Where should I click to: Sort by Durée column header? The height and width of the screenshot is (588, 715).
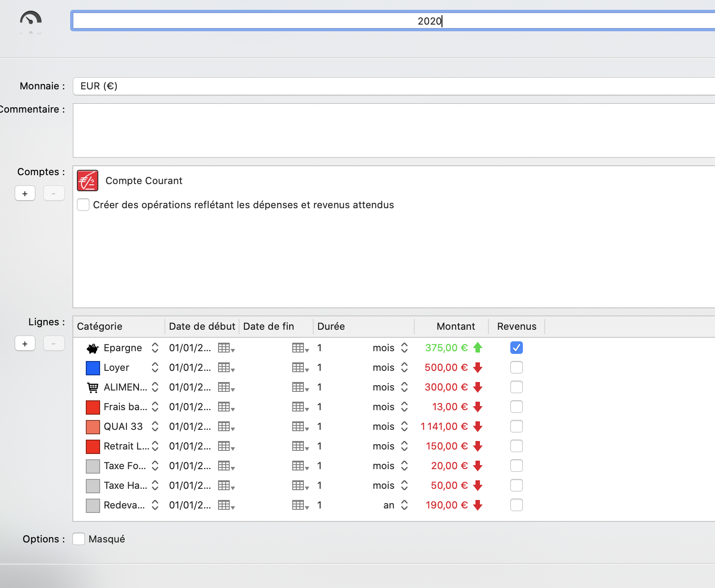coord(364,327)
